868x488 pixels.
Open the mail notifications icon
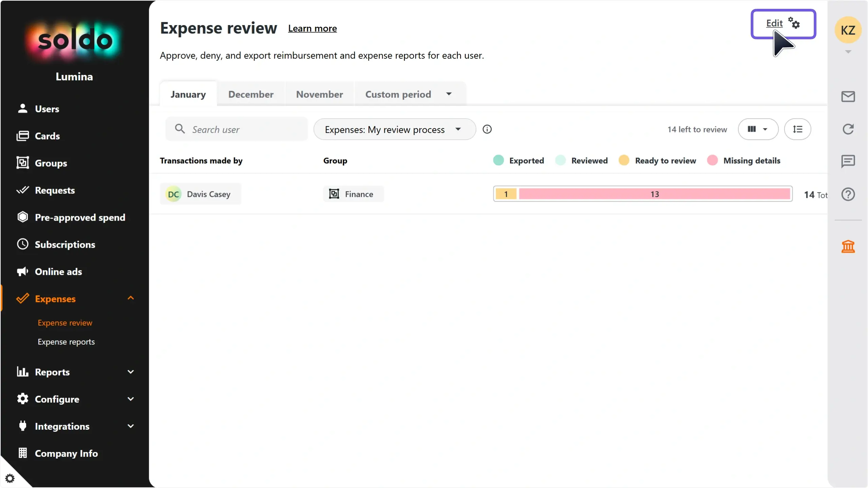848,96
